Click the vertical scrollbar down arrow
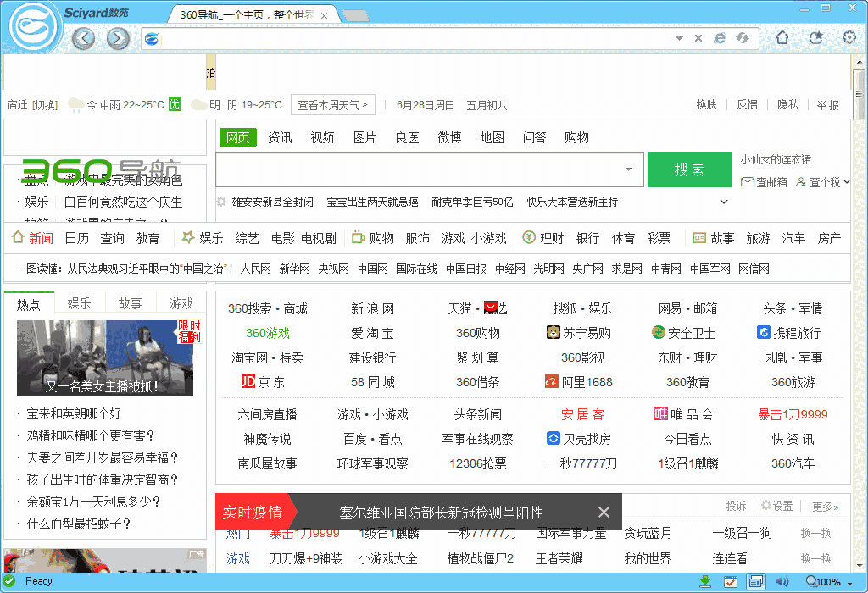This screenshot has width=868, height=593. (x=860, y=567)
